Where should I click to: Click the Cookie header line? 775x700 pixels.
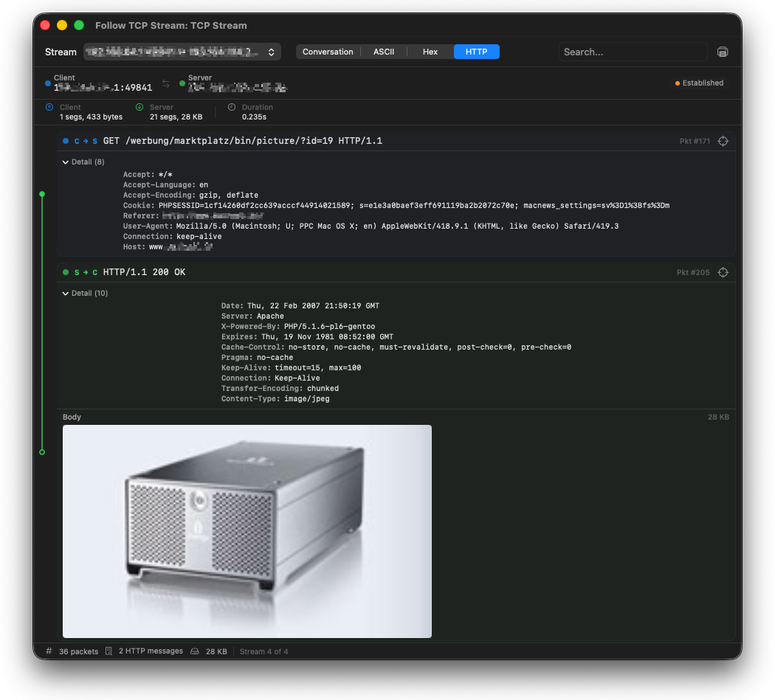click(x=396, y=206)
